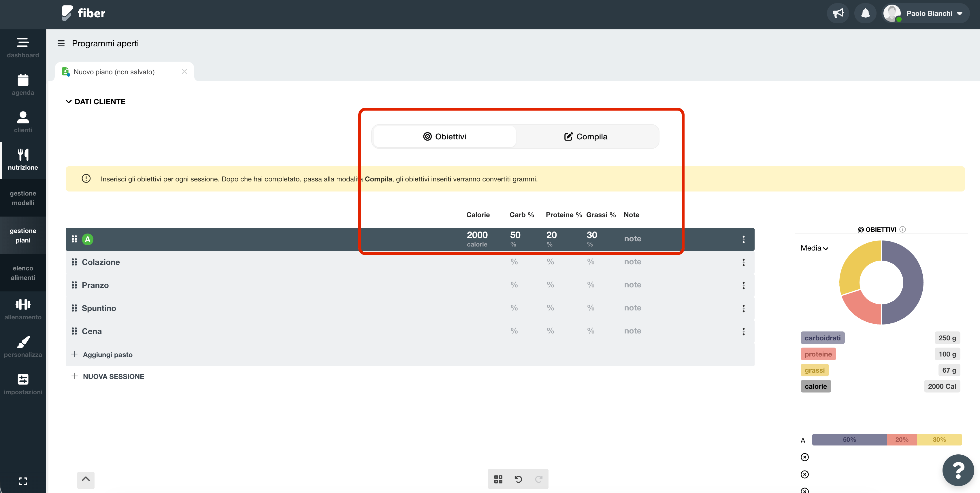Open the three-dot menu of session A

tap(743, 239)
